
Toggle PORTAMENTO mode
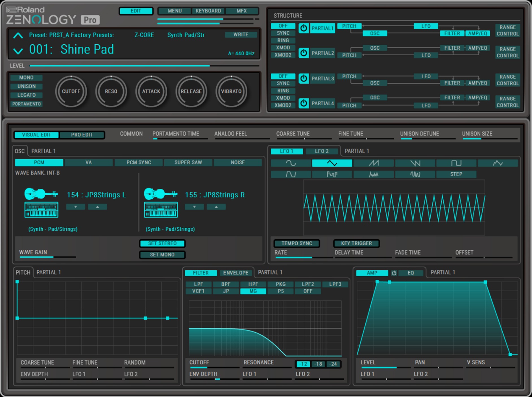pyautogui.click(x=26, y=104)
